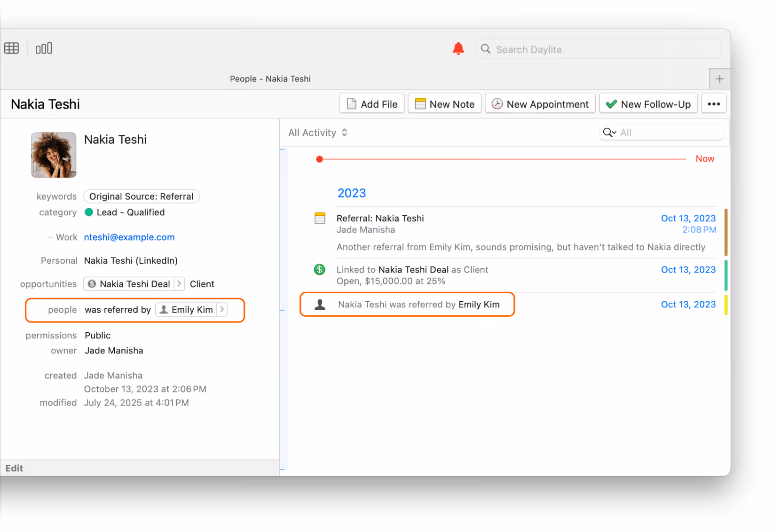Open Nakia Teshi (LinkedIn) link
The height and width of the screenshot is (532, 773).
click(131, 261)
